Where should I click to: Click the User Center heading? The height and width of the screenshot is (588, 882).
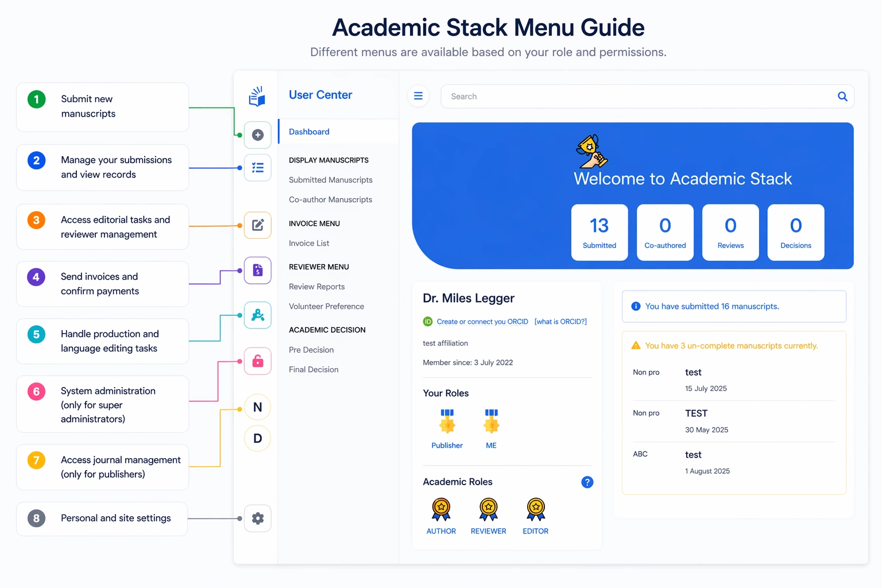[320, 95]
